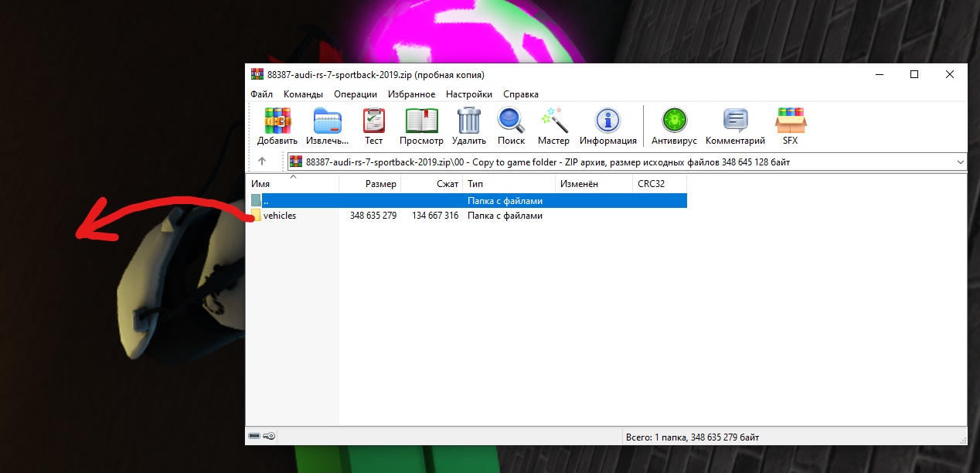Open the Избранное menu
The image size is (980, 473).
(x=412, y=94)
